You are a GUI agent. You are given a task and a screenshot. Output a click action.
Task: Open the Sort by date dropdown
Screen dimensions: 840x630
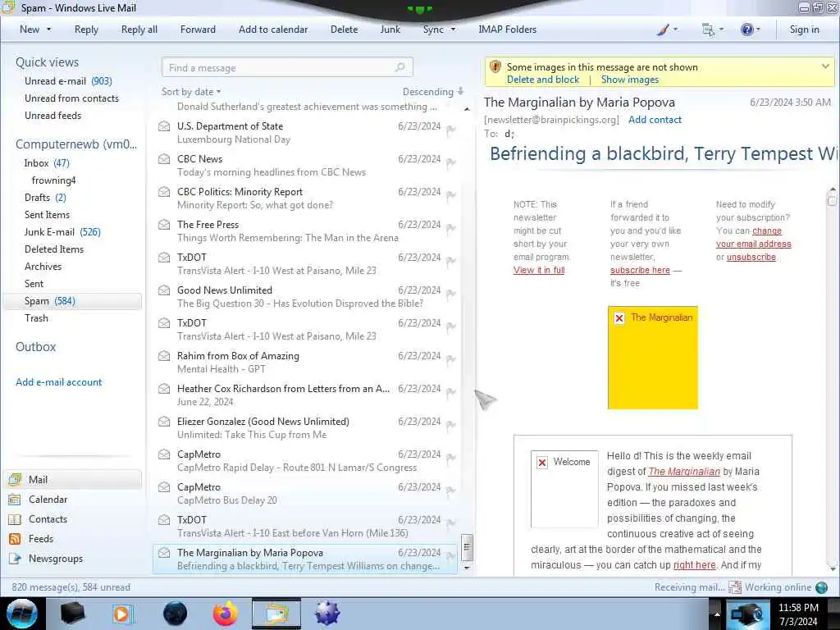point(191,92)
